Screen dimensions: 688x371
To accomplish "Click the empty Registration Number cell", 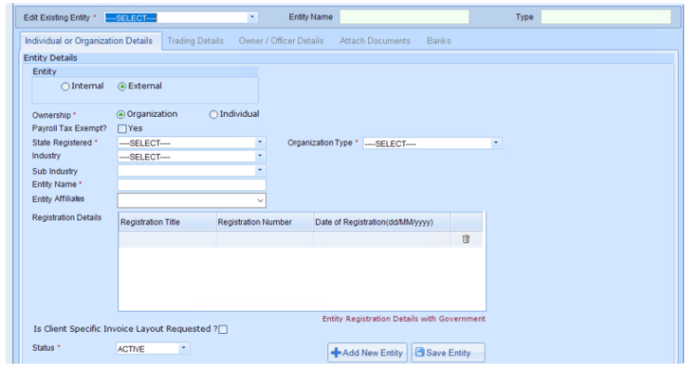I will (265, 239).
